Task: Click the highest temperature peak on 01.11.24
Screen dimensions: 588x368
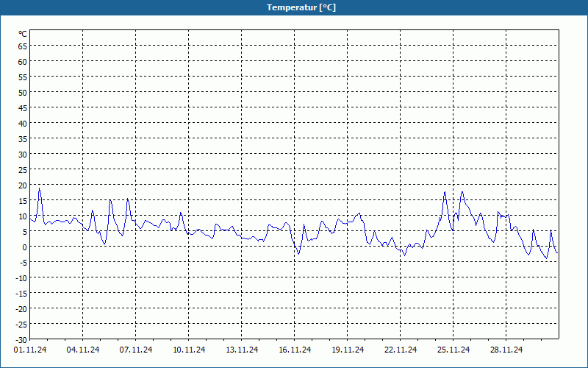Action: click(40, 188)
